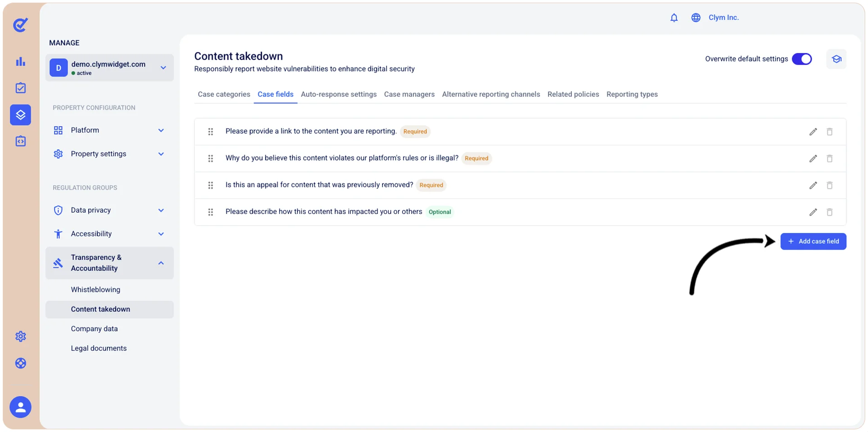Delete the 'appeal for content' field

(x=829, y=185)
